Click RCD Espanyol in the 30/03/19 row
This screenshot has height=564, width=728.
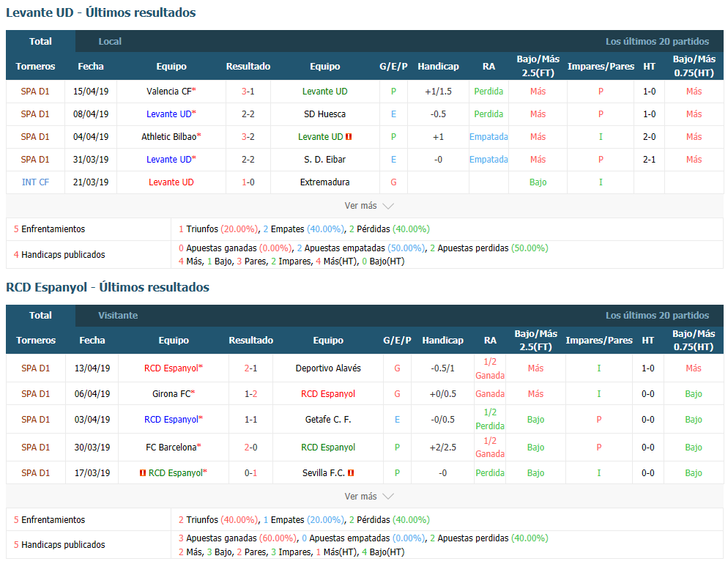pos(328,448)
